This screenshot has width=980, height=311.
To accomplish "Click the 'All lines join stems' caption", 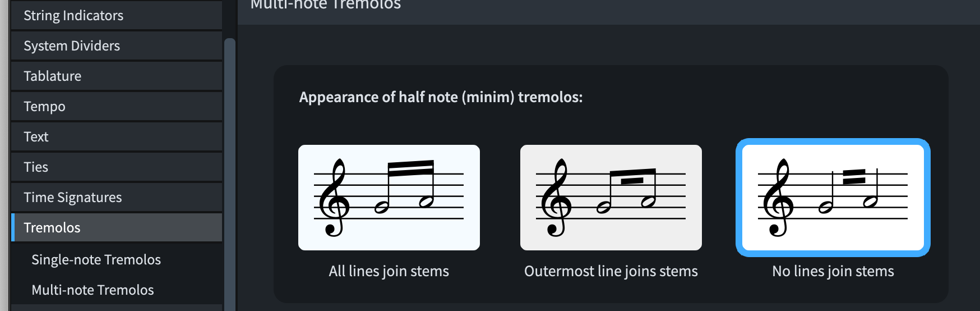I will pyautogui.click(x=389, y=271).
